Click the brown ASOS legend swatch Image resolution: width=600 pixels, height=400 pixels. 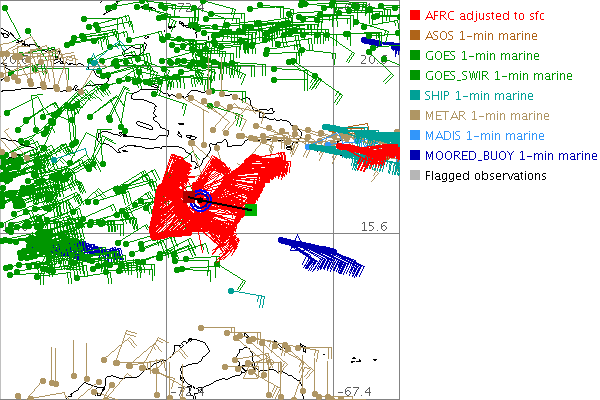tap(416, 36)
